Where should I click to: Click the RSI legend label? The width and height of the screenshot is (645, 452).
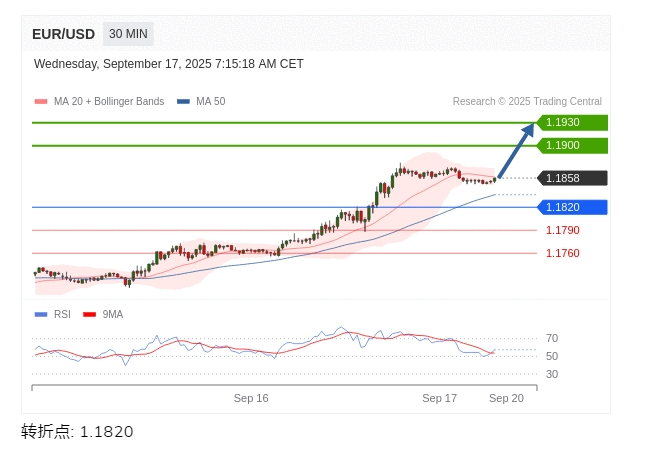(x=62, y=315)
